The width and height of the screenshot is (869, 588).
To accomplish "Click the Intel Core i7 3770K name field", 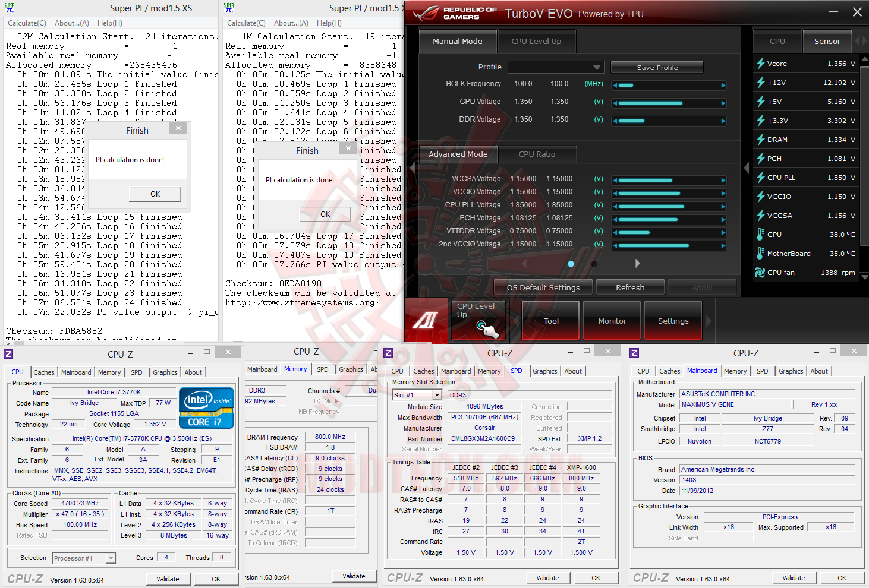I will (114, 392).
